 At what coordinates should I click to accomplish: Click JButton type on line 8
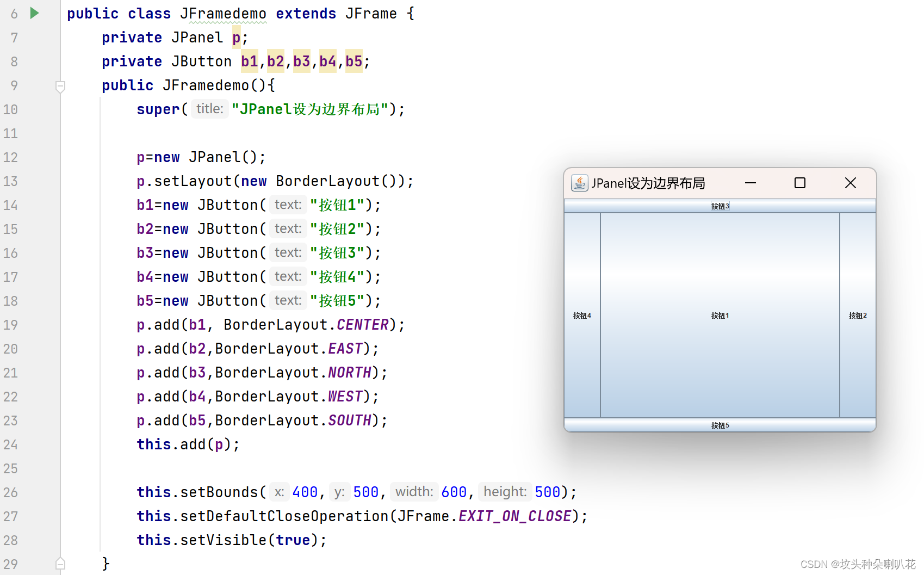click(202, 61)
